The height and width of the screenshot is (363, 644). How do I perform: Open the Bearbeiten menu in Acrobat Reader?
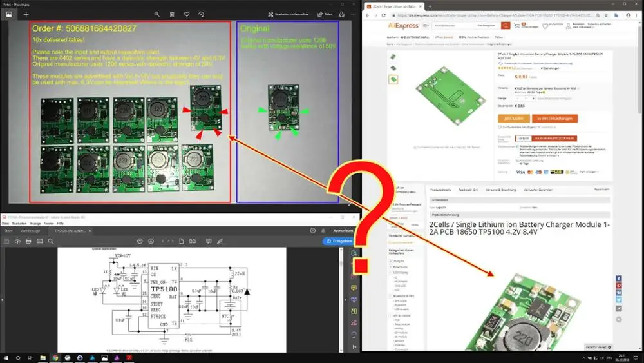19,224
